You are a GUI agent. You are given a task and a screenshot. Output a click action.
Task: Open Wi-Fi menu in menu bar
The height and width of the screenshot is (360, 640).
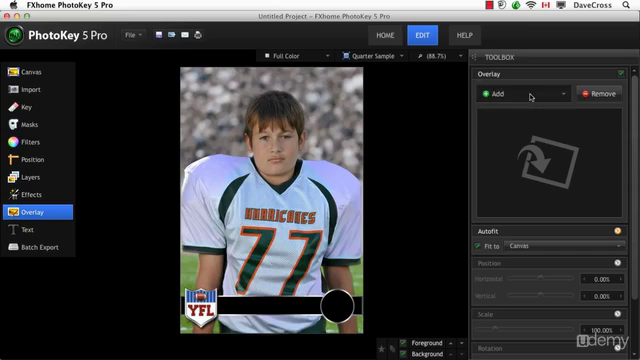coord(531,5)
